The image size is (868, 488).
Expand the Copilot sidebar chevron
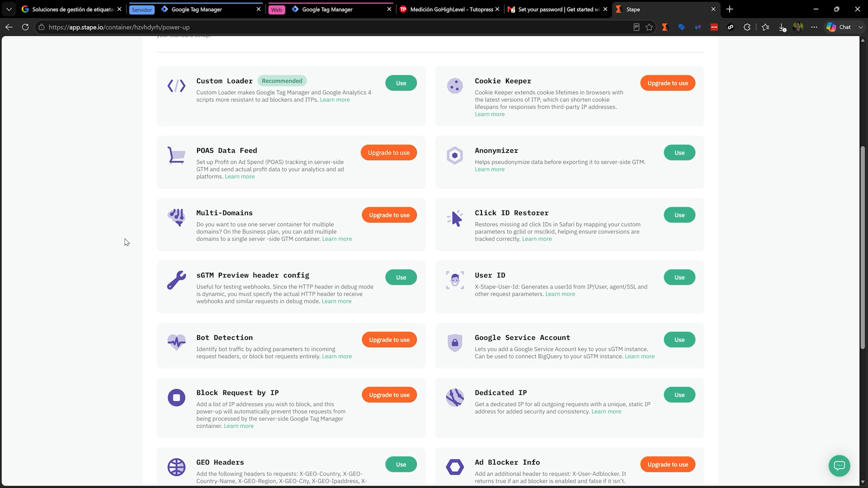[861, 27]
